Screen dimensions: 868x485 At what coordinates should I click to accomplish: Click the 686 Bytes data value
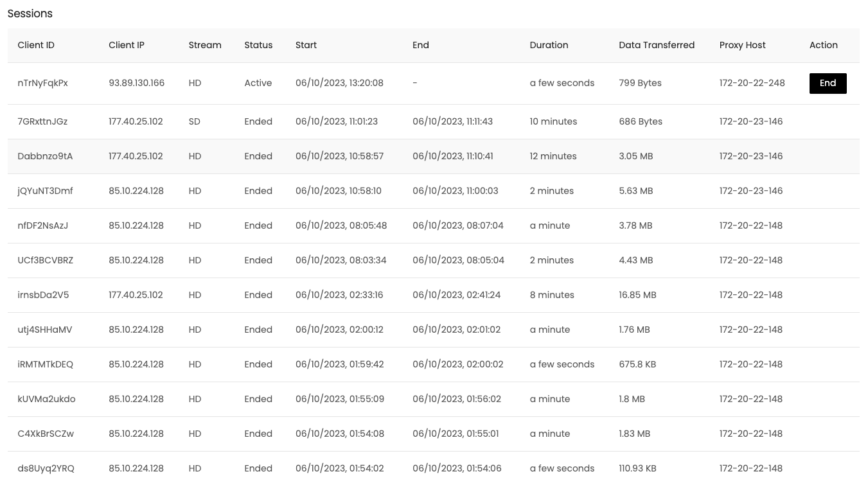pyautogui.click(x=641, y=121)
